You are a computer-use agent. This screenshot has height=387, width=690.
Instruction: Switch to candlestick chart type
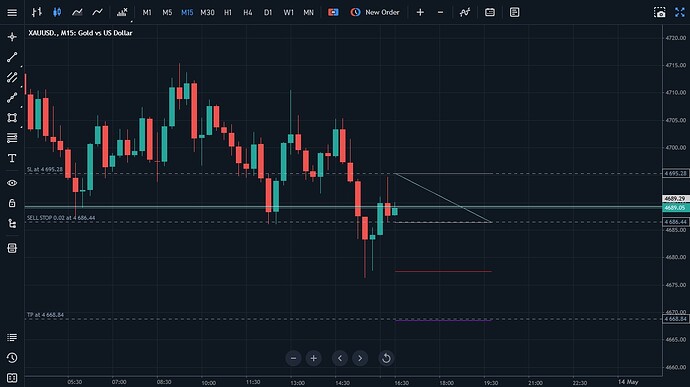click(x=57, y=12)
